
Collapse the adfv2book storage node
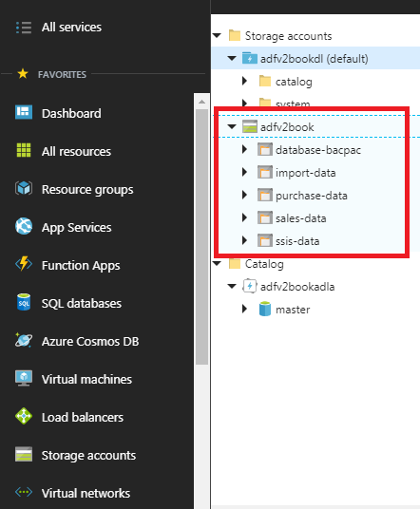[232, 126]
